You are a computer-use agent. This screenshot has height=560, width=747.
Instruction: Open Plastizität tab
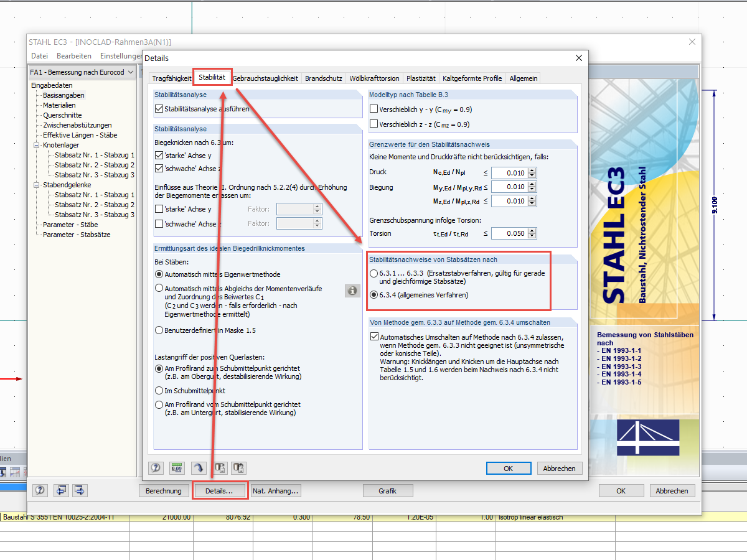pyautogui.click(x=421, y=78)
